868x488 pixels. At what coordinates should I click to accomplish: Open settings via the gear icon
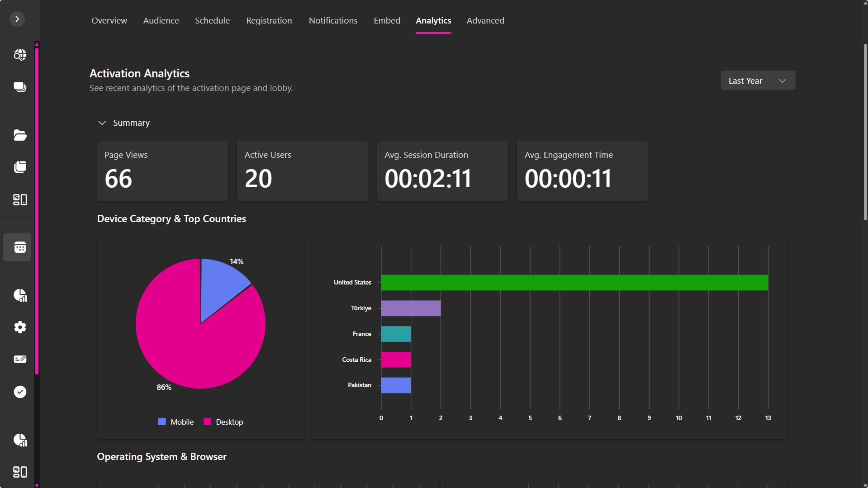point(20,327)
